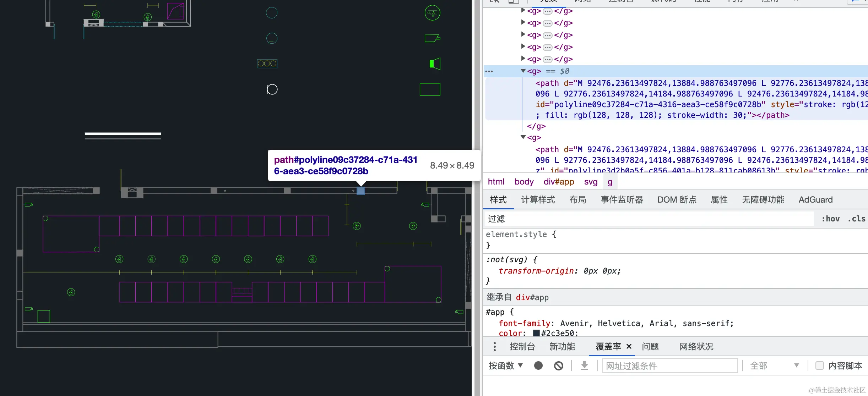Open the 按函数 coverage type dropdown
Image resolution: width=868 pixels, height=396 pixels.
[x=505, y=365]
